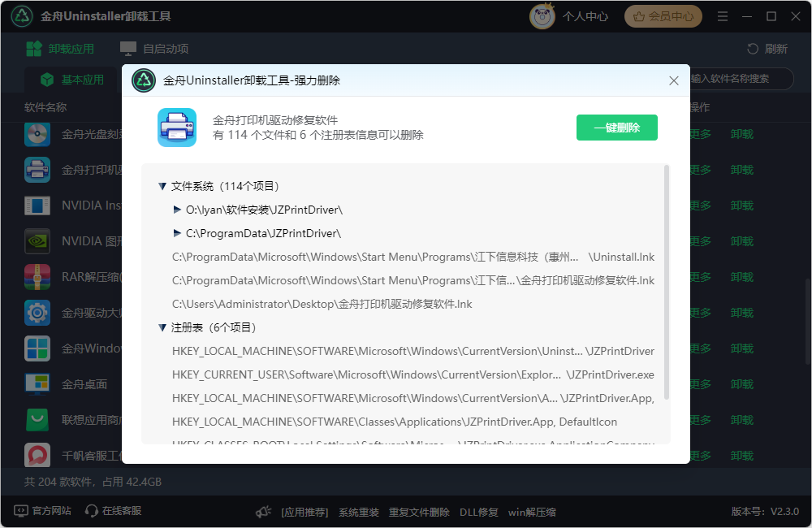The width and height of the screenshot is (812, 528).
Task: Open 在线客服 support link
Action: pyautogui.click(x=114, y=511)
